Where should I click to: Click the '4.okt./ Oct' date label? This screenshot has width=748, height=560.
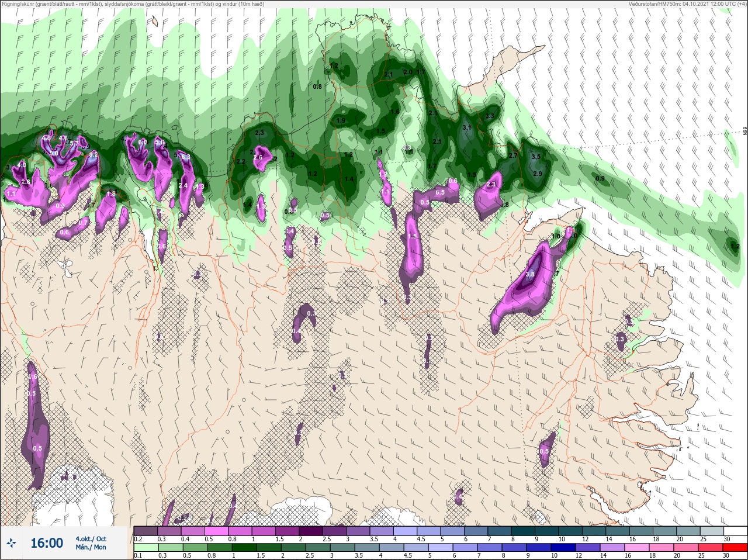click(x=91, y=539)
